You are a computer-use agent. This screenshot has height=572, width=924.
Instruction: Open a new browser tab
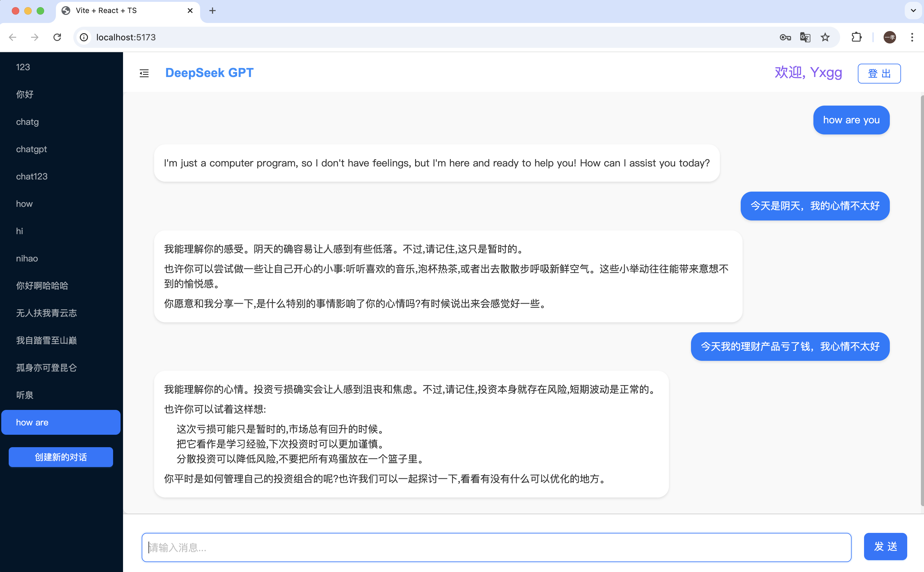click(212, 11)
